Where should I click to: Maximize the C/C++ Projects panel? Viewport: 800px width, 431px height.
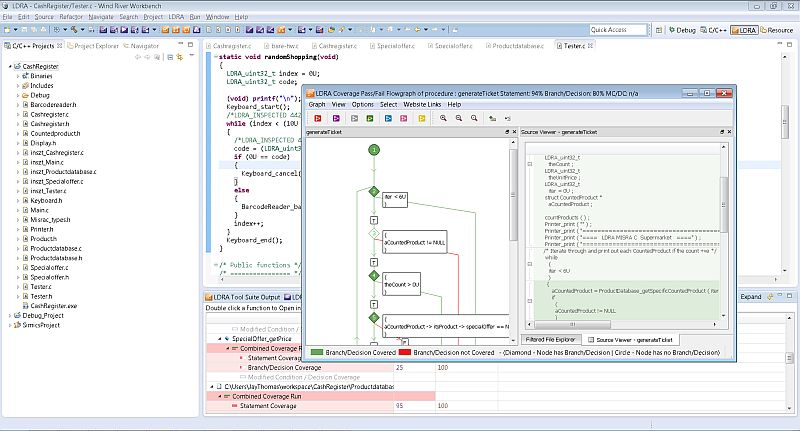[x=190, y=45]
